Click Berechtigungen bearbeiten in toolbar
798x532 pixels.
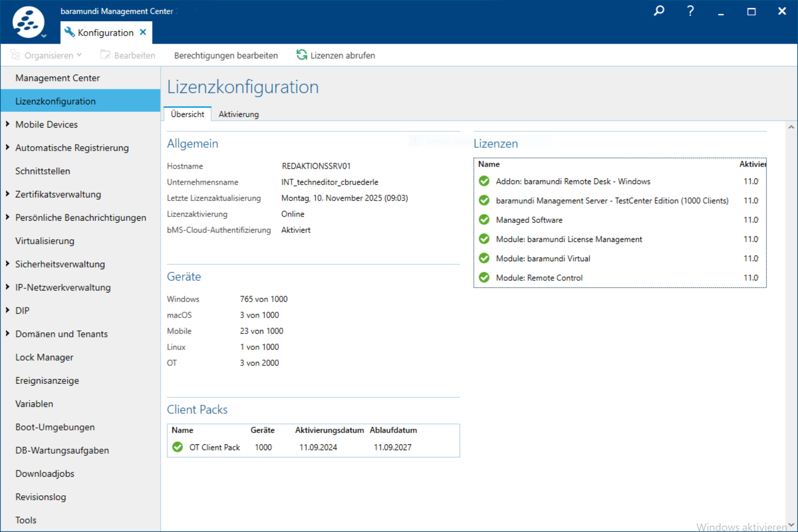click(x=226, y=55)
